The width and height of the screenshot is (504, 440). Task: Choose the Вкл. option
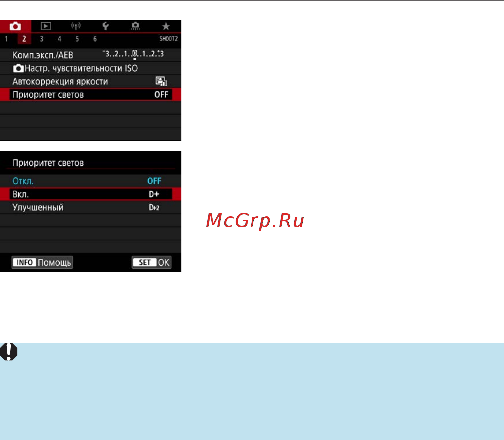click(91, 194)
